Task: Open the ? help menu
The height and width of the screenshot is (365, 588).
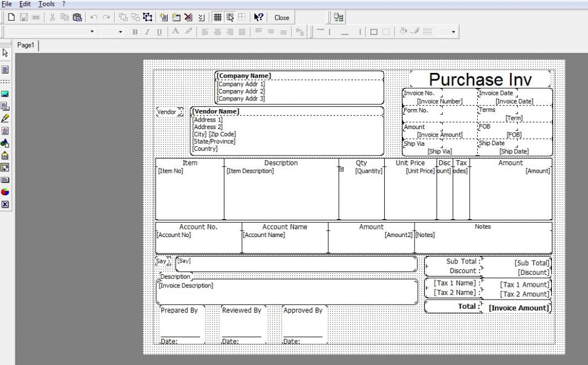Action: point(63,4)
